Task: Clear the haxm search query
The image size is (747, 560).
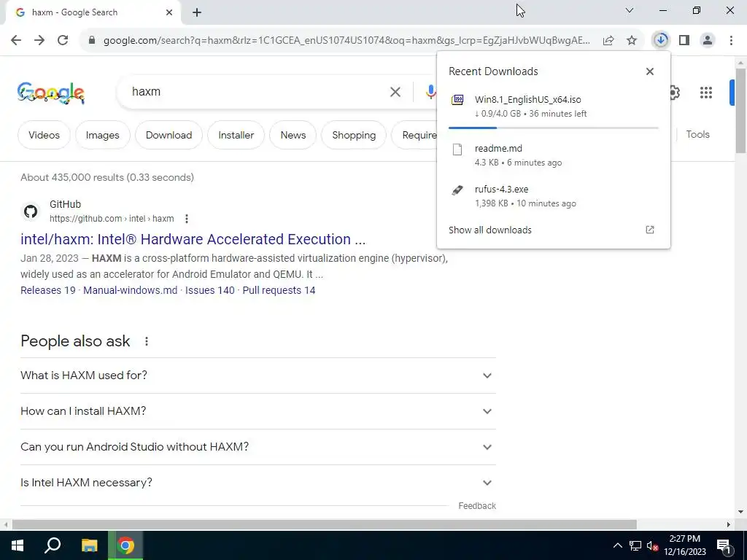Action: click(x=395, y=92)
